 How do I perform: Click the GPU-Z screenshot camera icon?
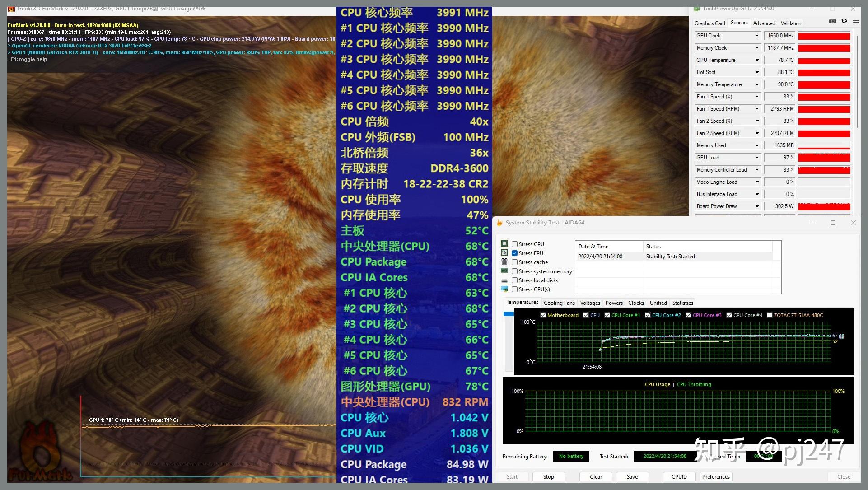[832, 21]
